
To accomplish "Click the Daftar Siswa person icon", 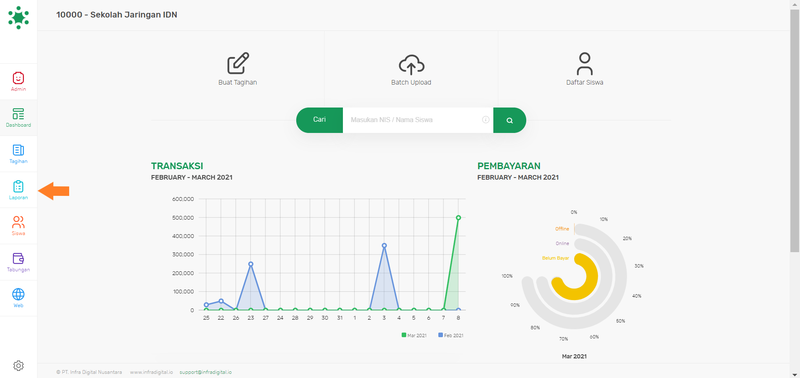I will (585, 64).
